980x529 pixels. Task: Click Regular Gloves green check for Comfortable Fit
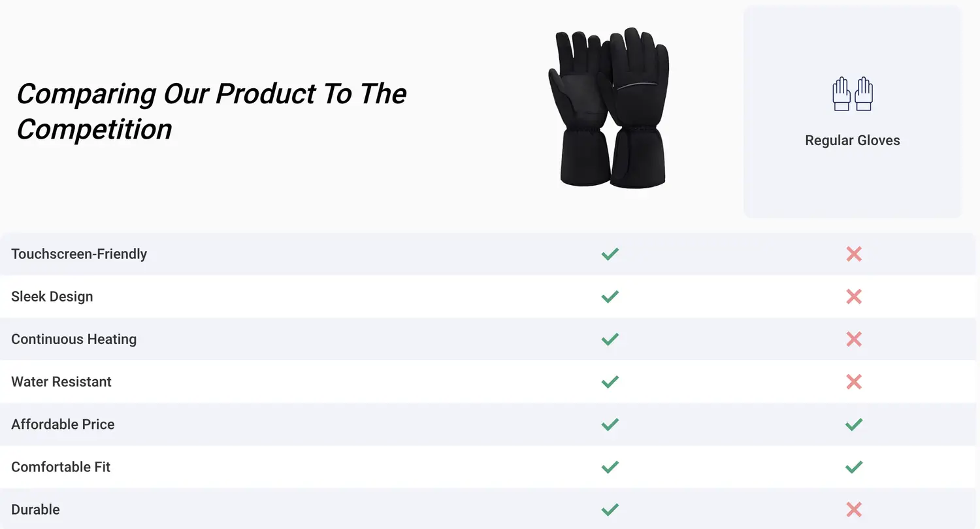[853, 467]
